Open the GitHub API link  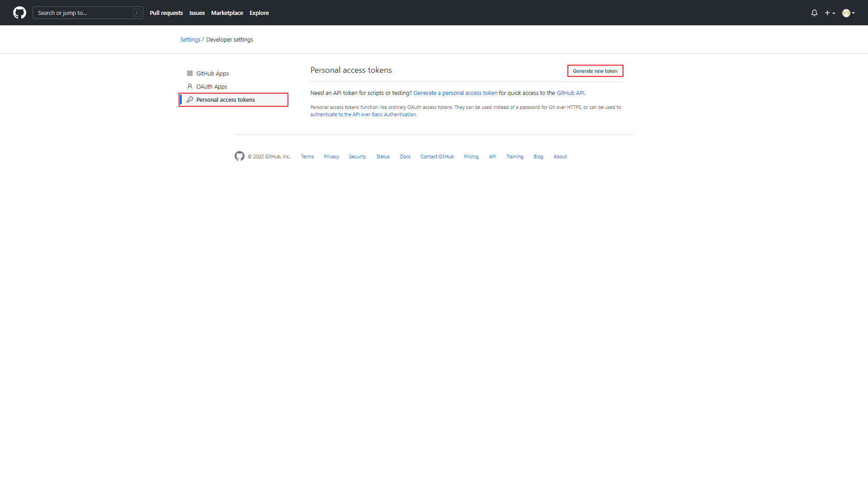pos(570,93)
